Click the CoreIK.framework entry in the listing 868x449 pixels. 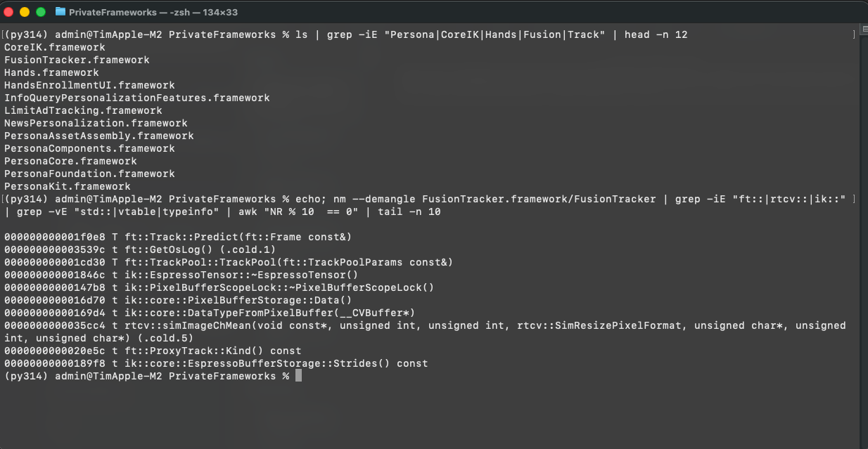55,47
